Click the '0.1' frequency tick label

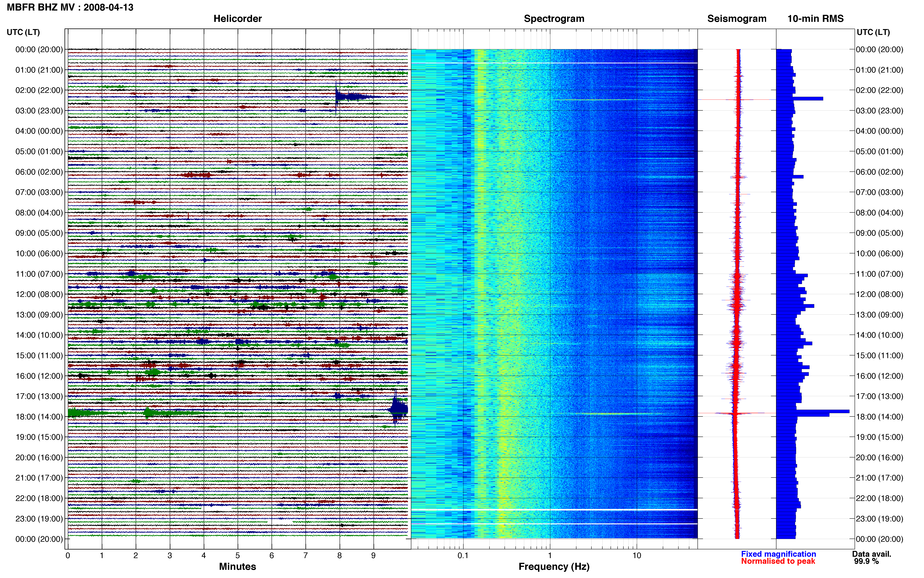(463, 555)
